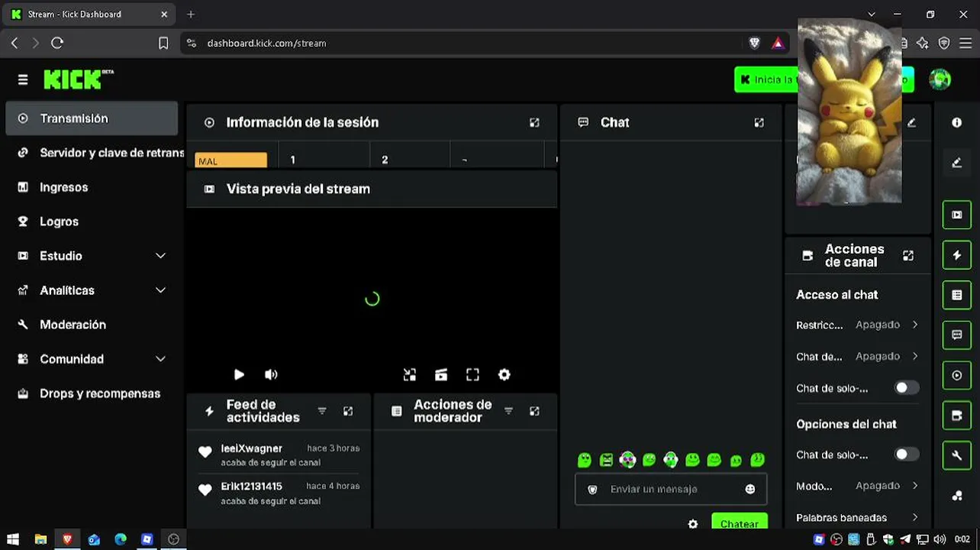Viewport: 980px width, 550px height.
Task: Open the Moderación page
Action: (92, 325)
